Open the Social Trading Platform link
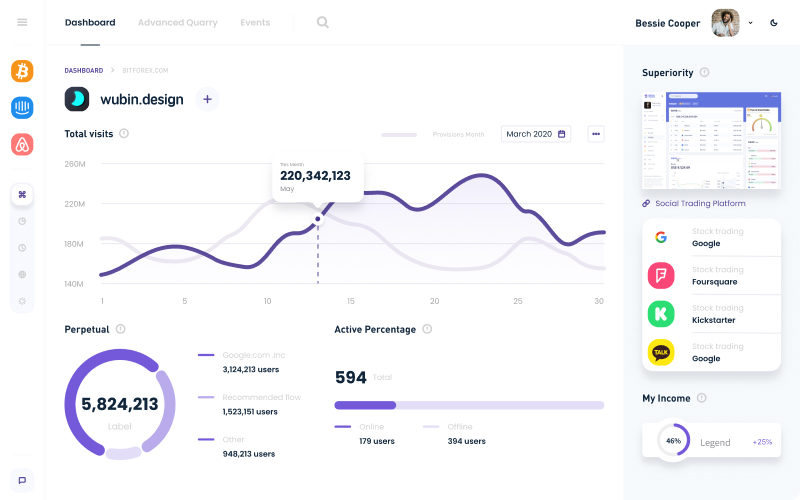This screenshot has width=800, height=500. pos(700,204)
